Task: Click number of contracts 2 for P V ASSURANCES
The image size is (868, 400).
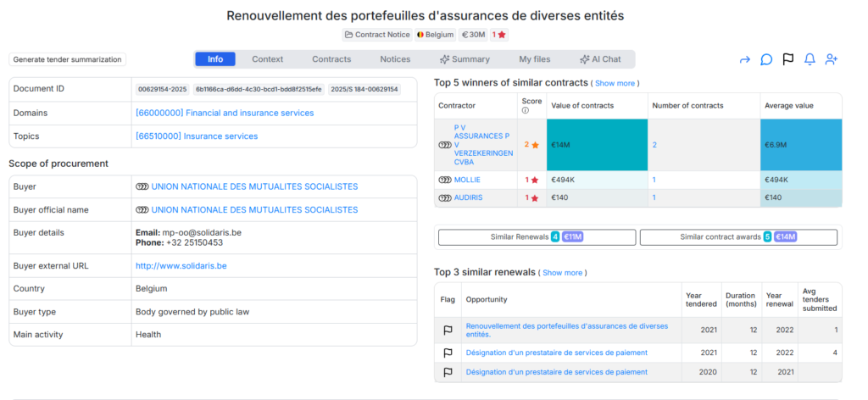Action: point(655,145)
